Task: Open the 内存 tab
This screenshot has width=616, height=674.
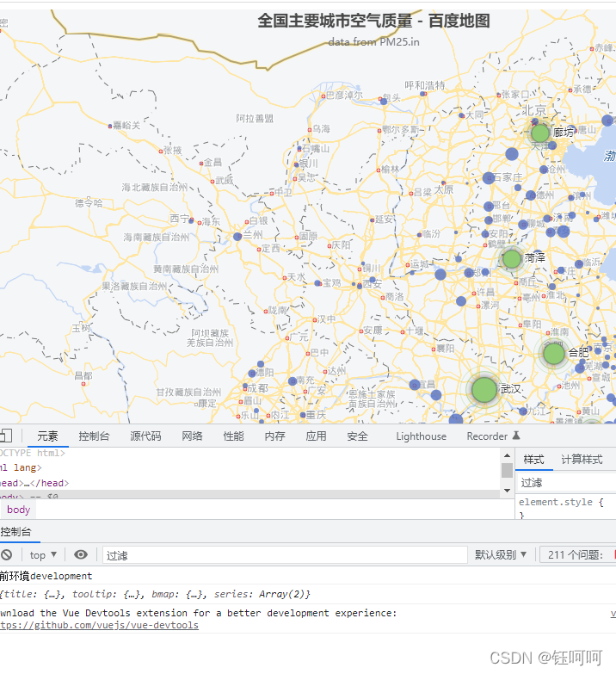Action: click(x=274, y=436)
